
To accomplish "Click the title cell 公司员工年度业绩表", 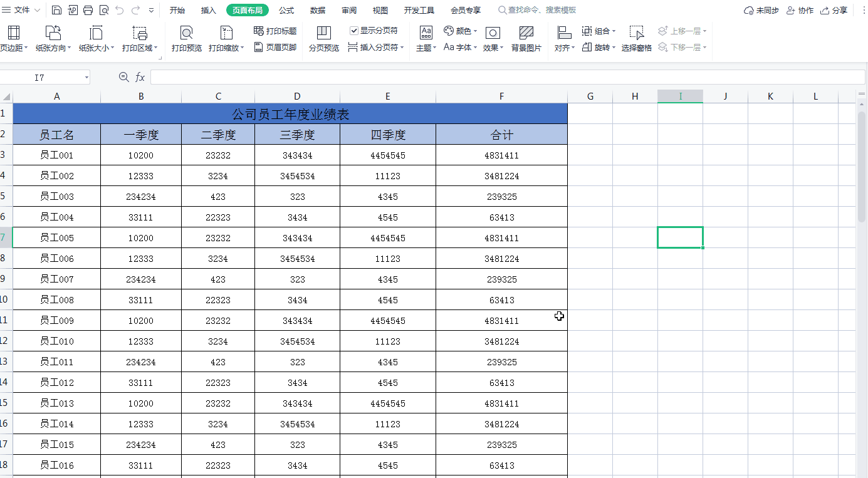I will (x=290, y=113).
